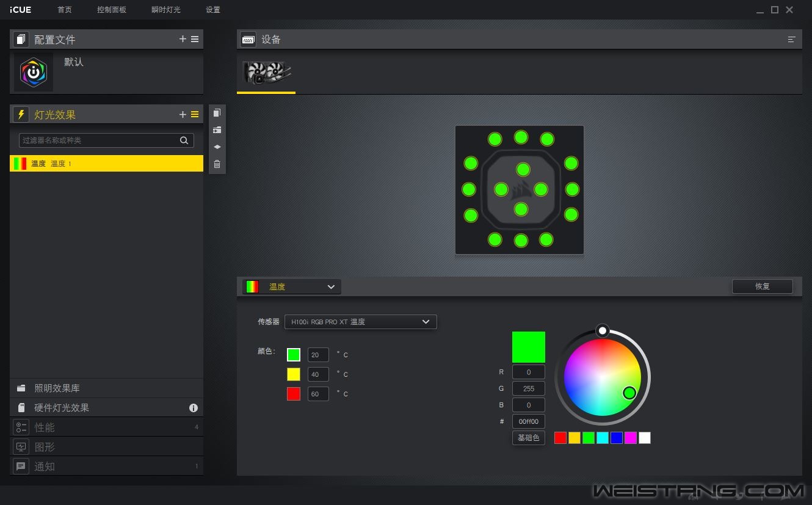Click the 恢复 button

pos(763,286)
